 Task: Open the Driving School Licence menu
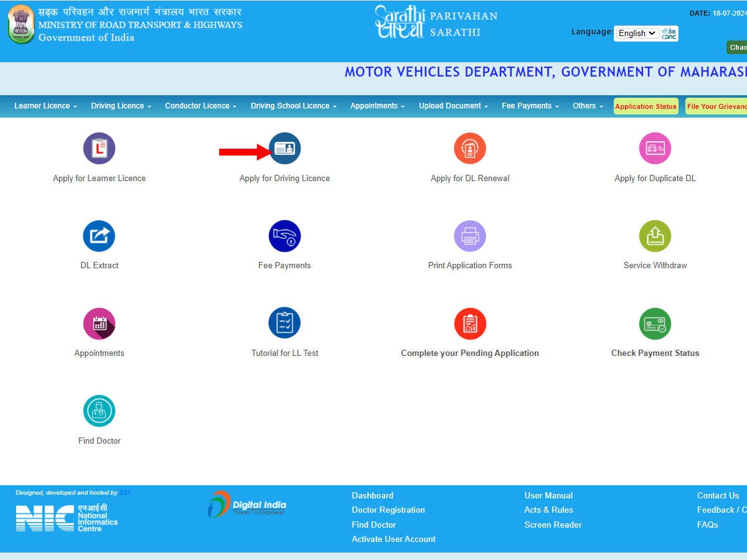point(293,106)
